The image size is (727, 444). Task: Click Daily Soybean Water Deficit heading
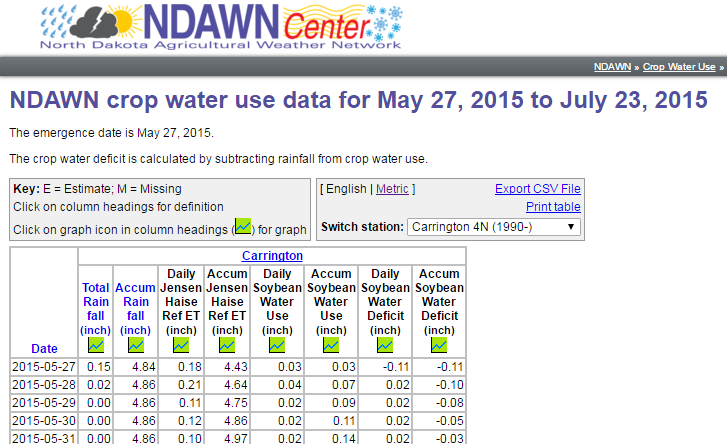[385, 302]
